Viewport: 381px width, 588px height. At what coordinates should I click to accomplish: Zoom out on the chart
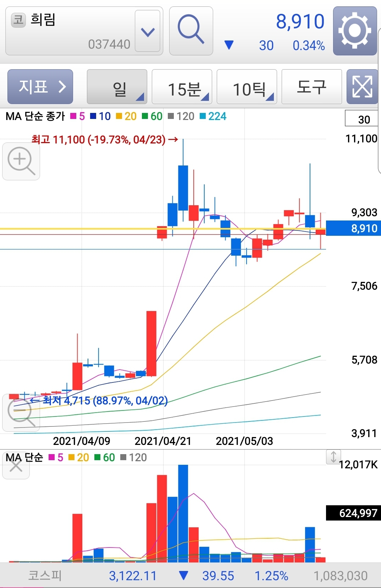21,413
